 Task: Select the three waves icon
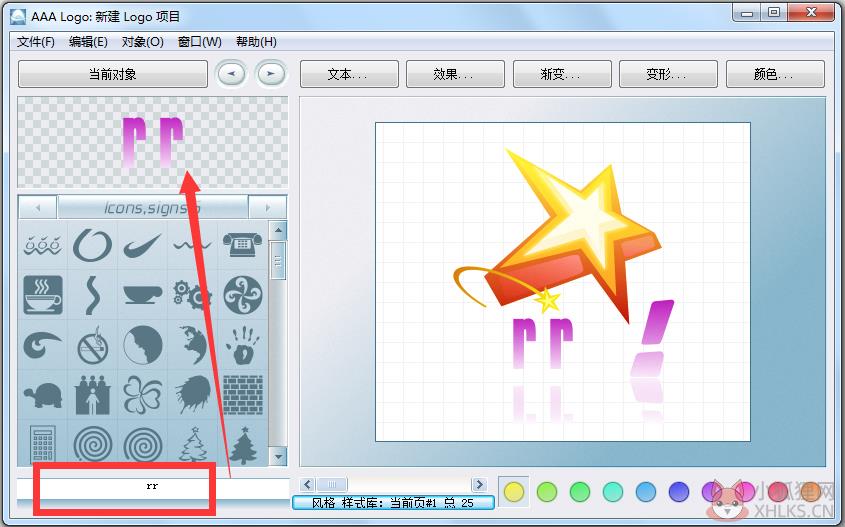point(43,246)
